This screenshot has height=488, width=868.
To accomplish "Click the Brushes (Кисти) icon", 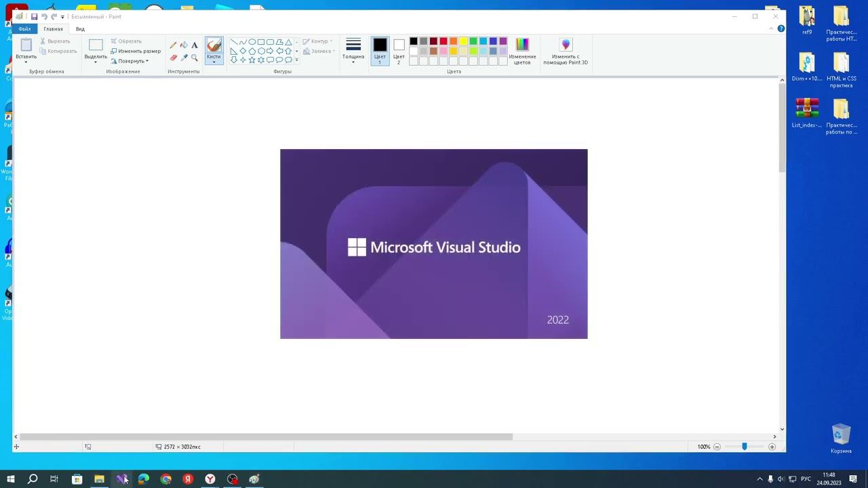I will [x=214, y=45].
